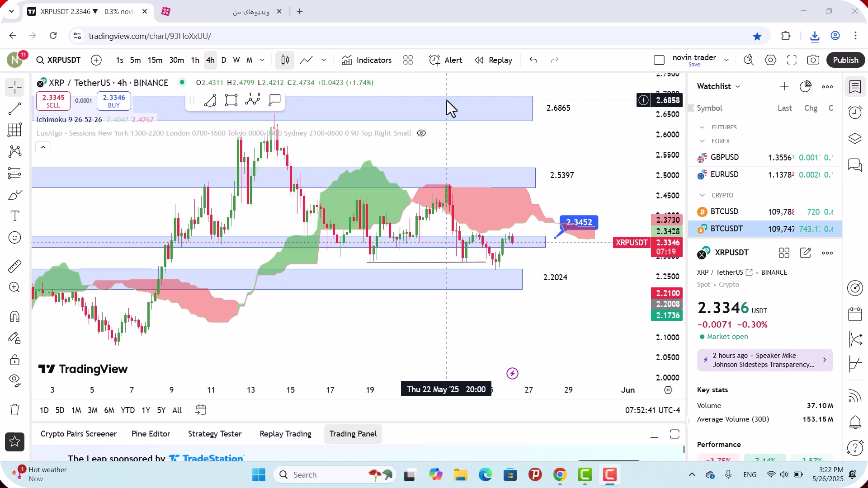Open the XRPUSDT symbol search
The width and height of the screenshot is (868, 488).
(59, 60)
